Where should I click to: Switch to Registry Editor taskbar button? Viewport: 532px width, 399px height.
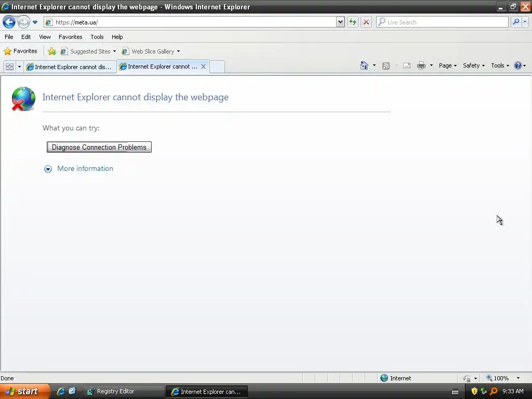[x=123, y=392]
